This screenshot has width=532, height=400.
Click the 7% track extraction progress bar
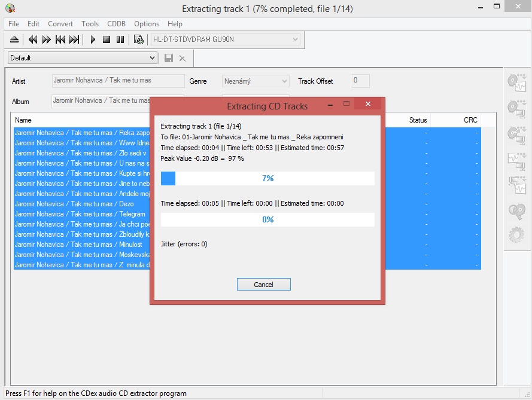[x=267, y=178]
